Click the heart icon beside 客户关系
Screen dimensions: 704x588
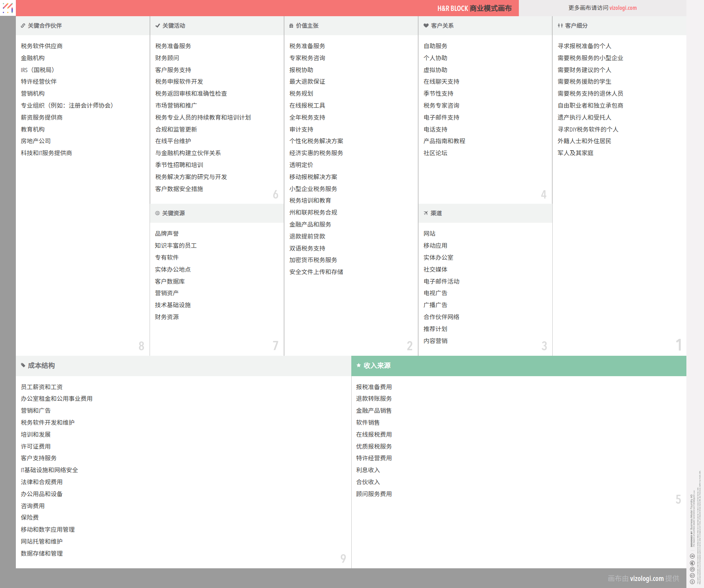(426, 26)
